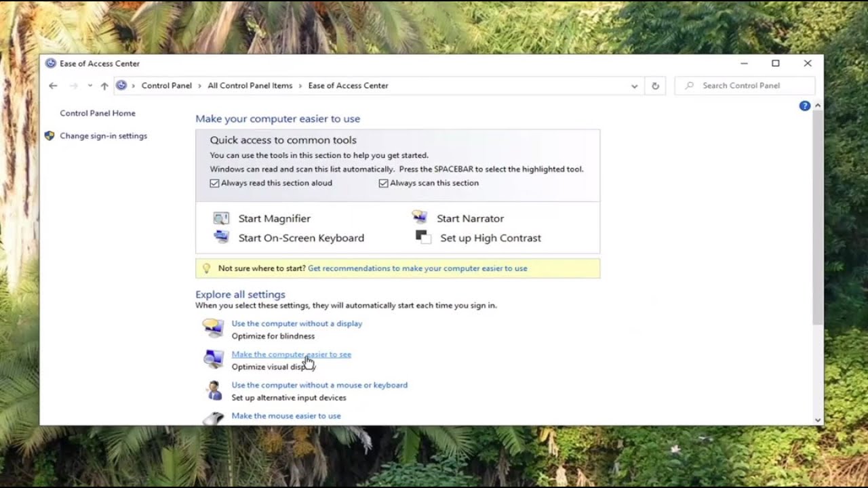Open 'Make the computer easier to see'
This screenshot has width=868, height=488.
[x=292, y=354]
